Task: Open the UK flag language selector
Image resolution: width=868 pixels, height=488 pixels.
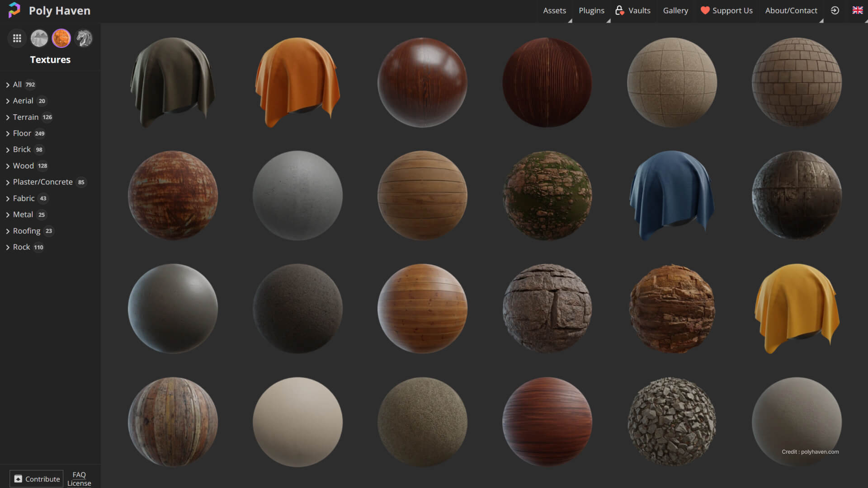Action: pyautogui.click(x=857, y=10)
